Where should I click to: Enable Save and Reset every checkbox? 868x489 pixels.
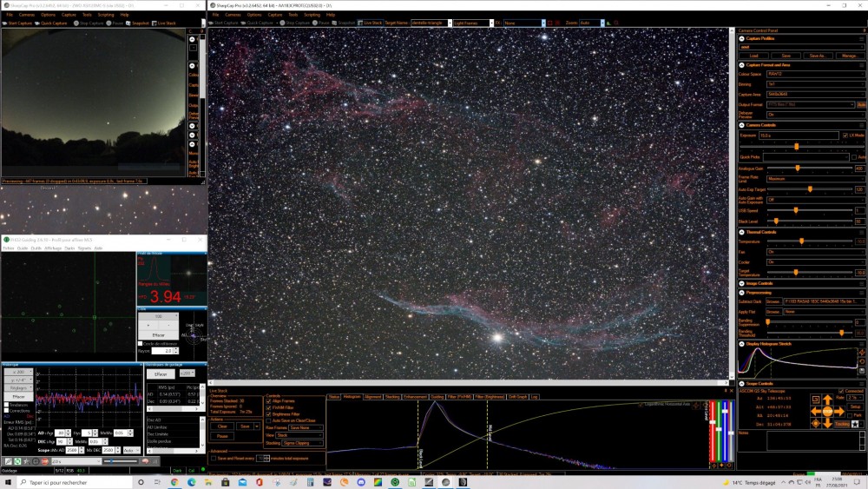[214, 458]
